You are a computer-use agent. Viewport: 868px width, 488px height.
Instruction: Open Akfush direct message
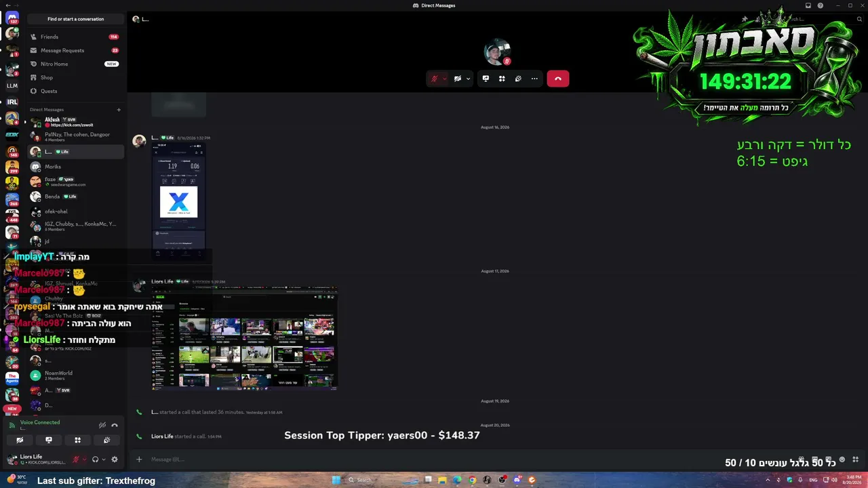click(x=75, y=122)
